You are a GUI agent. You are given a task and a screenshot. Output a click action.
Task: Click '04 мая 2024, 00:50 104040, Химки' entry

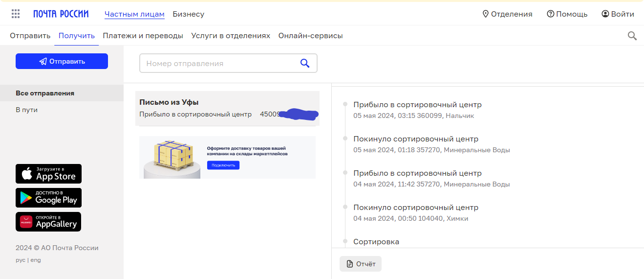pyautogui.click(x=411, y=218)
